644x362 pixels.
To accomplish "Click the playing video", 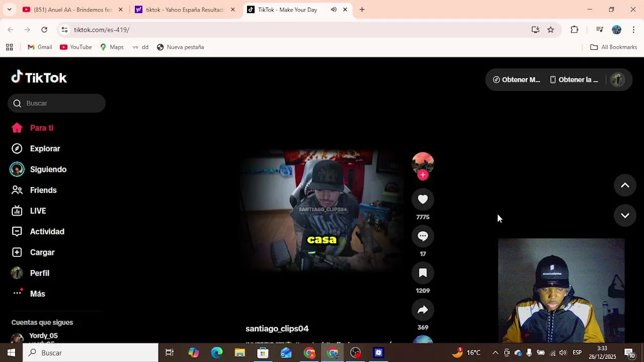I will click(322, 211).
